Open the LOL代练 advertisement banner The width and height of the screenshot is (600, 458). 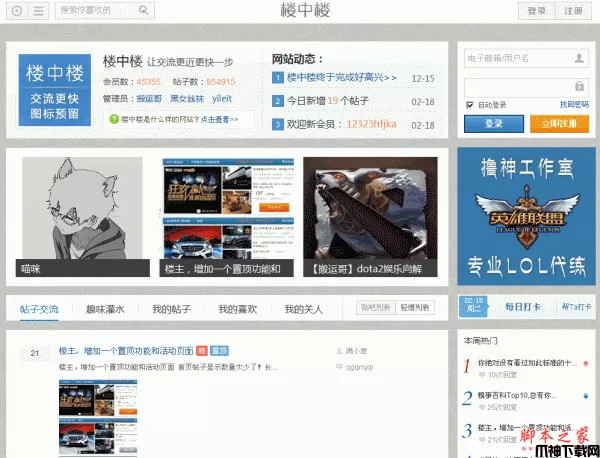(x=526, y=217)
